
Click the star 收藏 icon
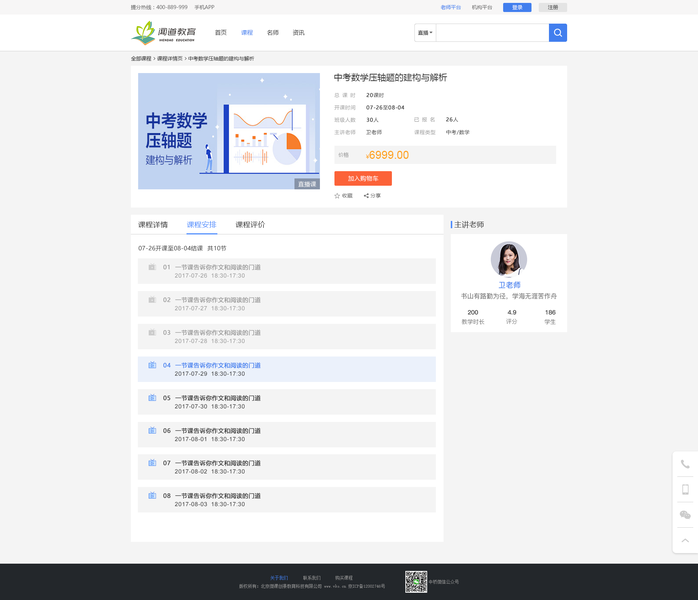coord(337,195)
